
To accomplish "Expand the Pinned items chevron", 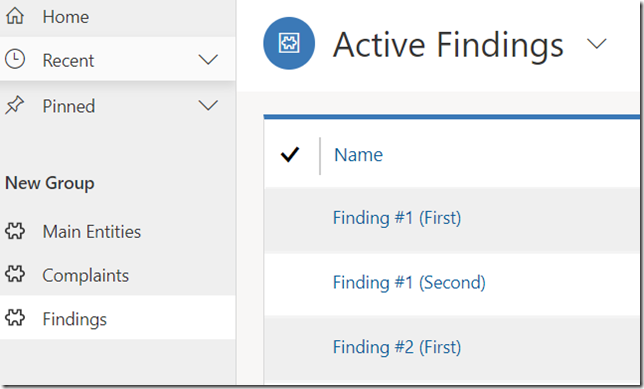I will pos(208,106).
